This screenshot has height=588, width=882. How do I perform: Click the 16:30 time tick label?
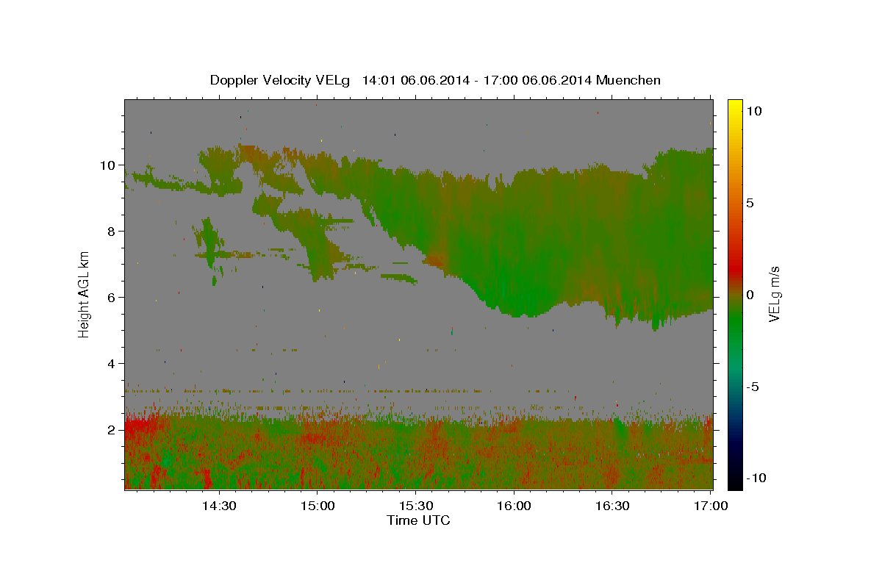(612, 506)
